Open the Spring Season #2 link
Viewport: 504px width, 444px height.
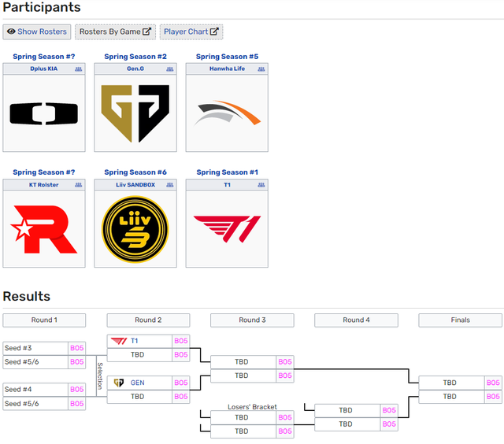(135, 57)
